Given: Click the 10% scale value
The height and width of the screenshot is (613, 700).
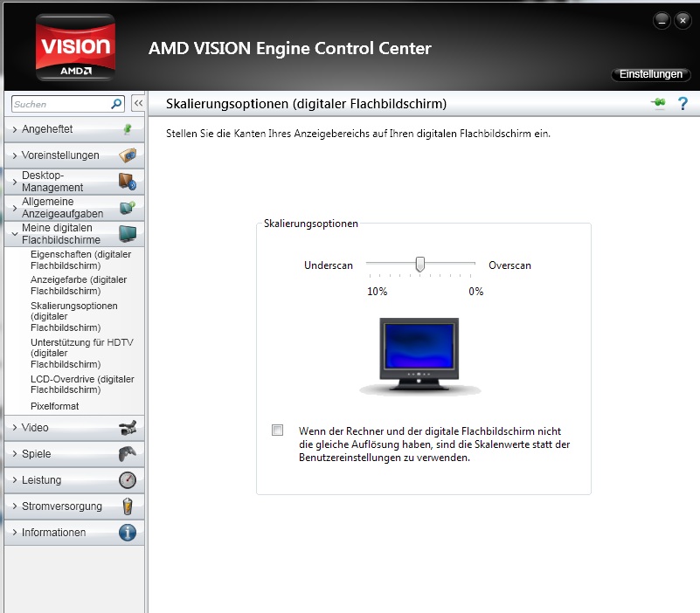Looking at the screenshot, I should tap(378, 292).
